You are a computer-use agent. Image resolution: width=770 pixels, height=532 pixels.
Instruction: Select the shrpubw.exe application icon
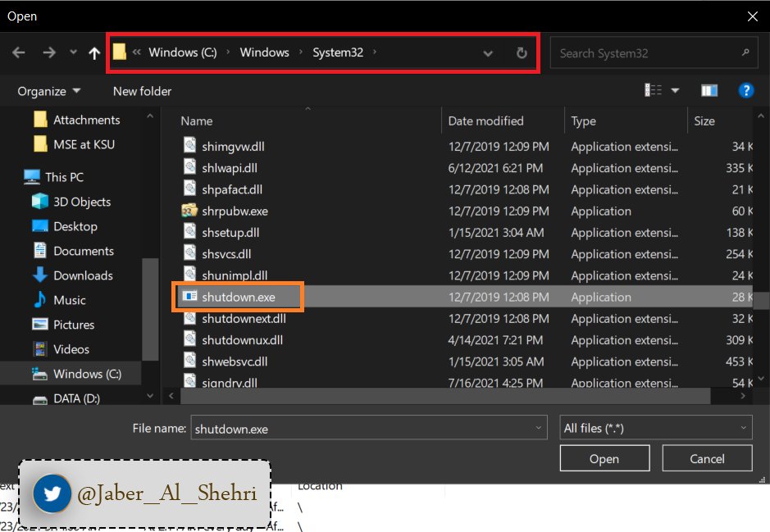pos(189,211)
